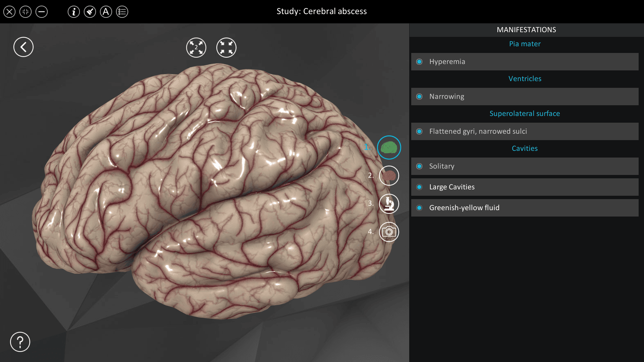Screen dimensions: 644x362
Task: Toggle the Solitary radio indicator
Action: (x=419, y=166)
